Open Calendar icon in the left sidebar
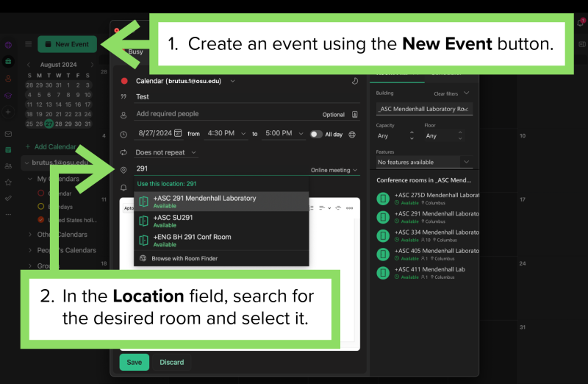588x384 pixels. tap(8, 150)
